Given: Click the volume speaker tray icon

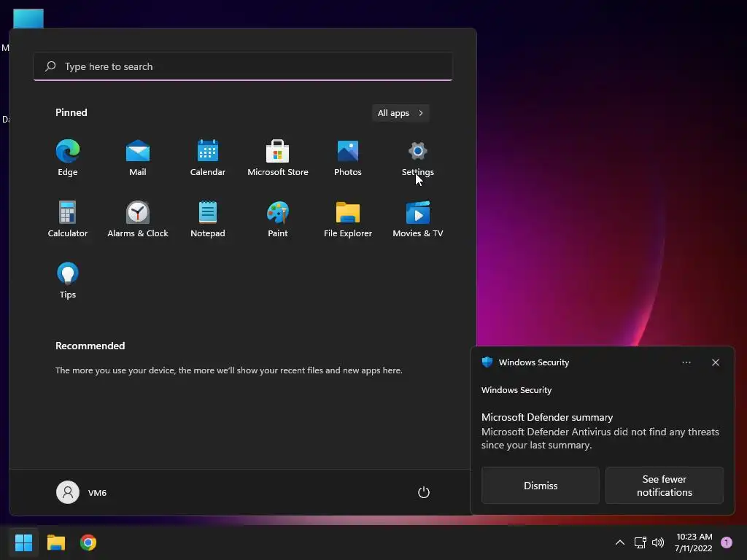Looking at the screenshot, I should (658, 542).
